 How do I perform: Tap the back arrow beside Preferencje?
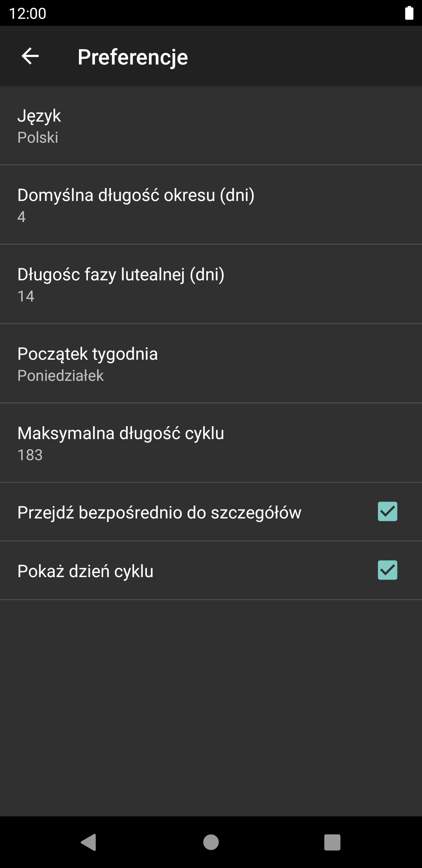(30, 56)
